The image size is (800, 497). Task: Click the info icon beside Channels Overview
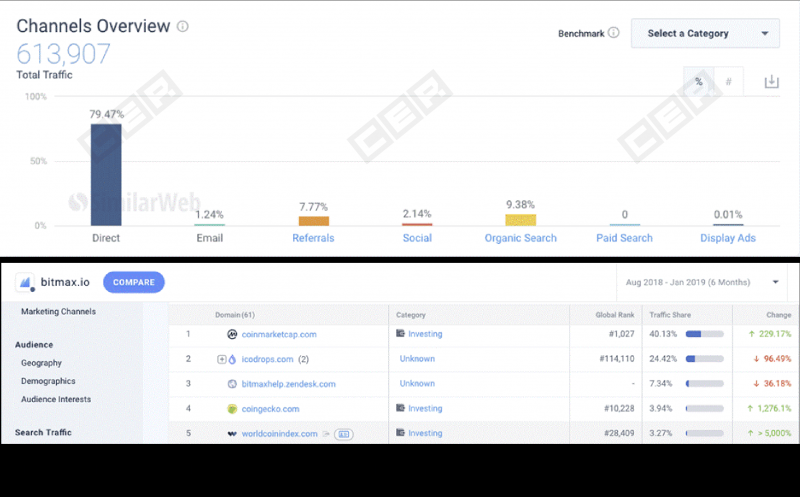pyautogui.click(x=183, y=27)
